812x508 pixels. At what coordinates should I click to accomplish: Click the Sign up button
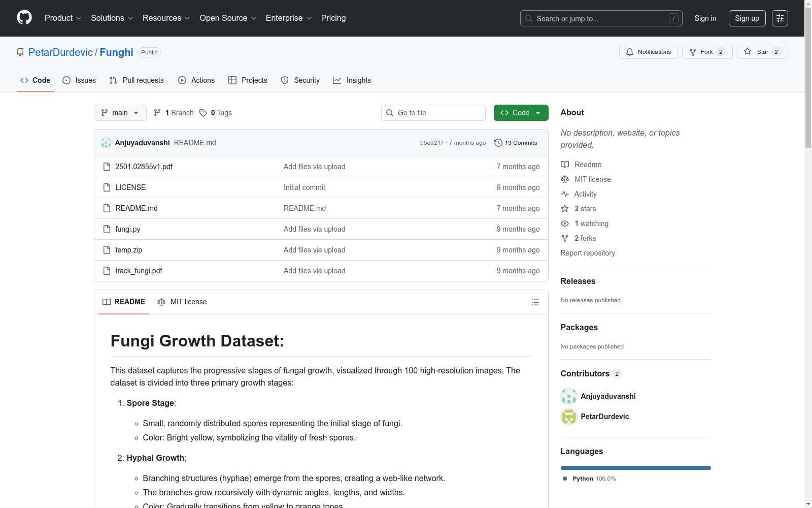click(747, 18)
